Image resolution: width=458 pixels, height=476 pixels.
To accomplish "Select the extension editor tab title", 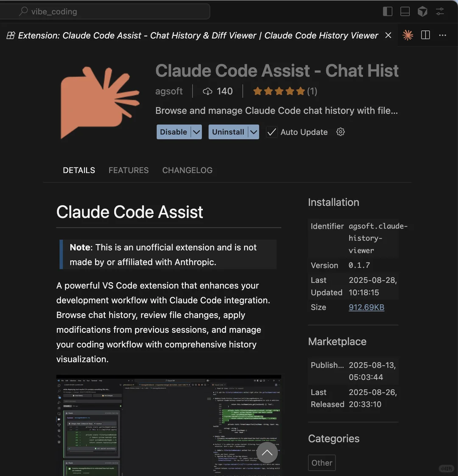I will tap(198, 35).
